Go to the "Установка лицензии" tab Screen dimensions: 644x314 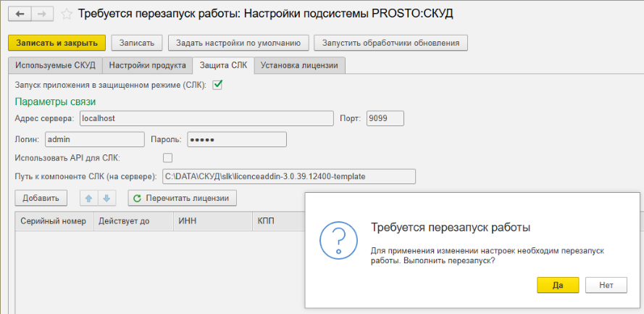(299, 65)
